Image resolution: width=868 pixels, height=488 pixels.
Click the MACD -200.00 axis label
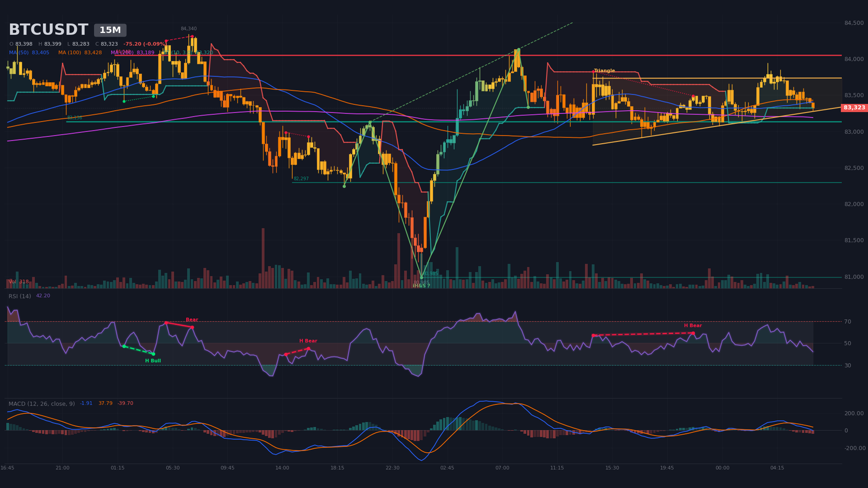(854, 448)
